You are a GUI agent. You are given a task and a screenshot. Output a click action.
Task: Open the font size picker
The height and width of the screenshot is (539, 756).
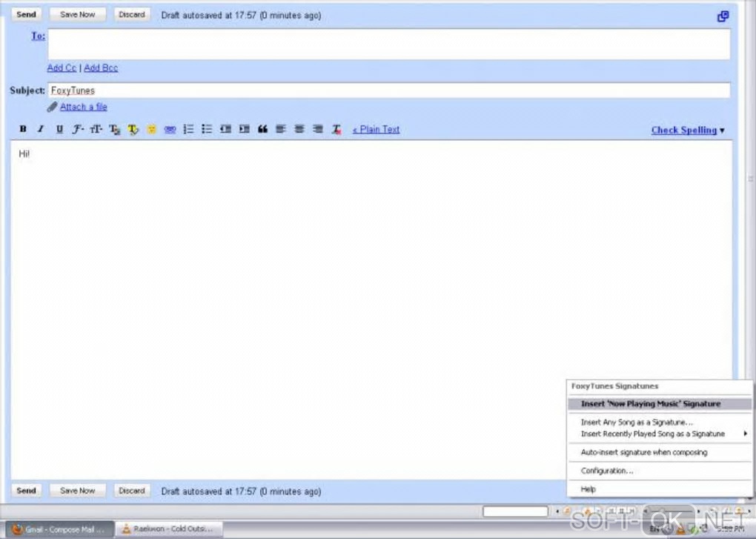pos(96,129)
